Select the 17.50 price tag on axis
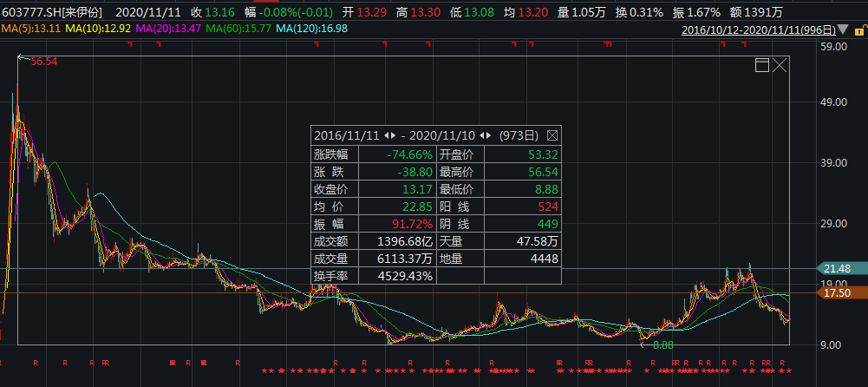The height and width of the screenshot is (387, 868). (x=839, y=293)
